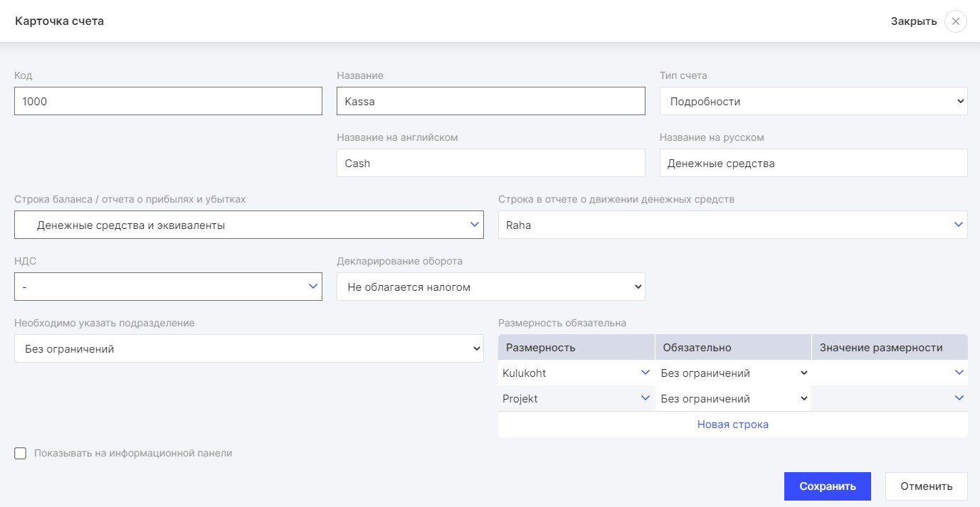Expand the Строка баланса dropdown arrow
The image size is (980, 507).
click(475, 225)
